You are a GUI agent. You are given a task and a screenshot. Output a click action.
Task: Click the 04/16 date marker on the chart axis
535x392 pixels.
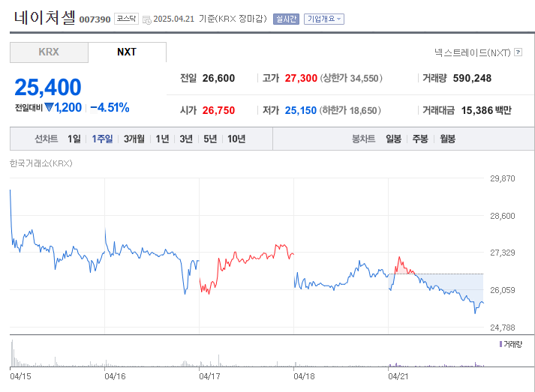115,376
